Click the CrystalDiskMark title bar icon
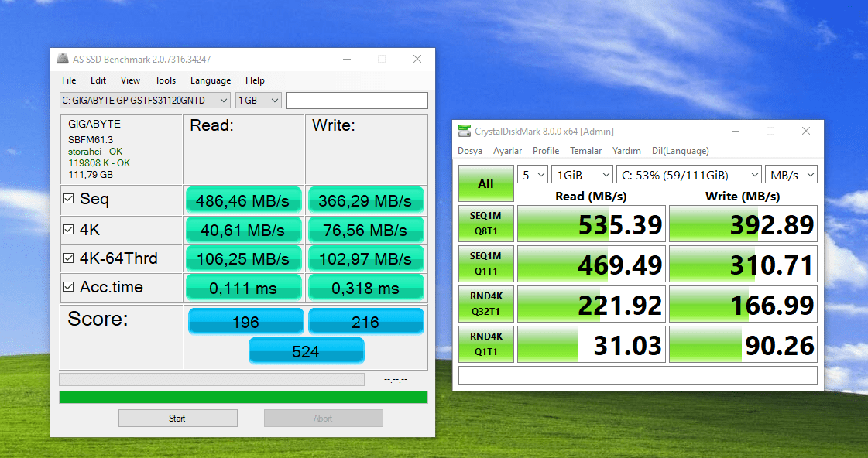Screen dimensions: 868x458 pos(465,131)
